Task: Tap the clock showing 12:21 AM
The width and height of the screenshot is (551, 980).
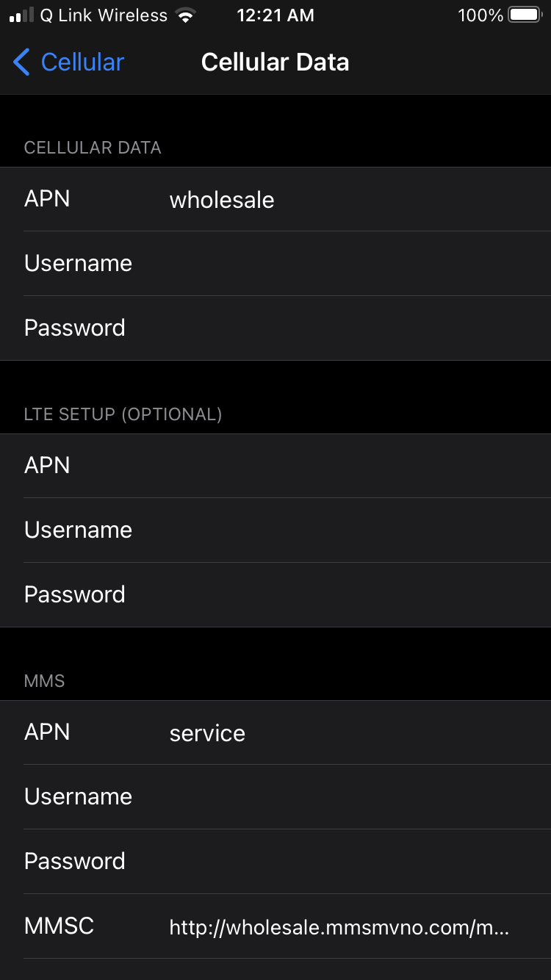Action: point(275,15)
